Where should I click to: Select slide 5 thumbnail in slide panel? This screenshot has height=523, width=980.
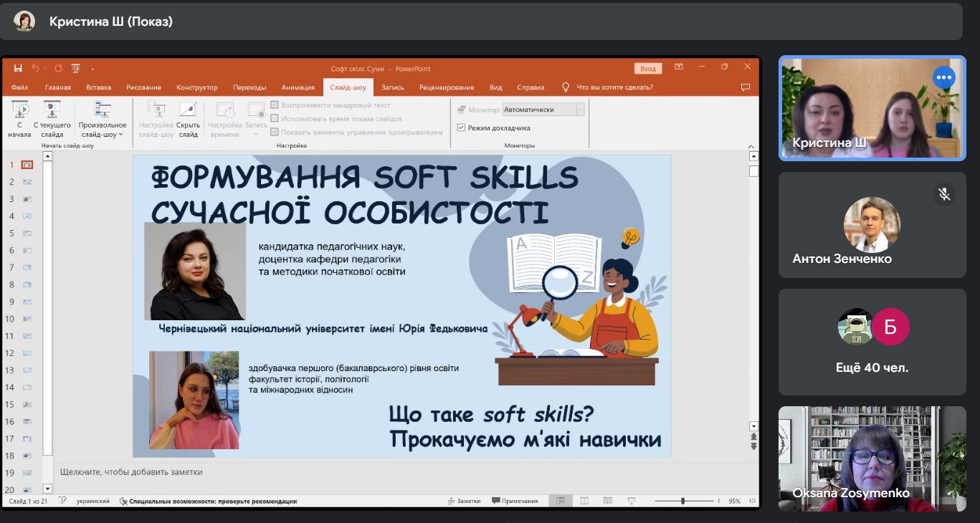tap(27, 233)
